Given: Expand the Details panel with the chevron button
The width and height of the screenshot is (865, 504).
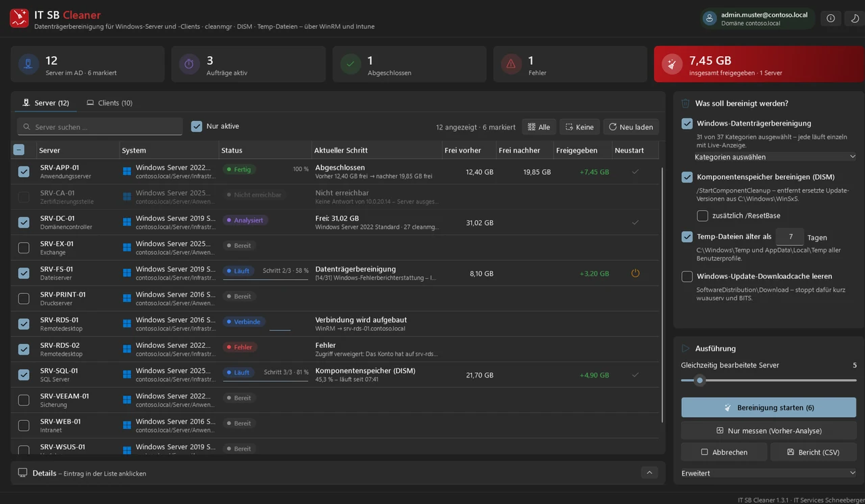Looking at the screenshot, I should pyautogui.click(x=649, y=473).
